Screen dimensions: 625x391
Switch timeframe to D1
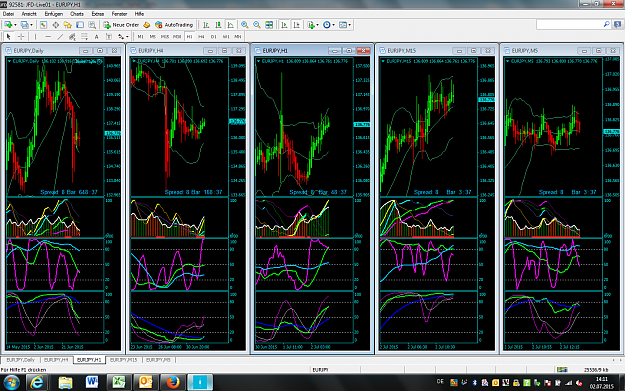pyautogui.click(x=214, y=37)
